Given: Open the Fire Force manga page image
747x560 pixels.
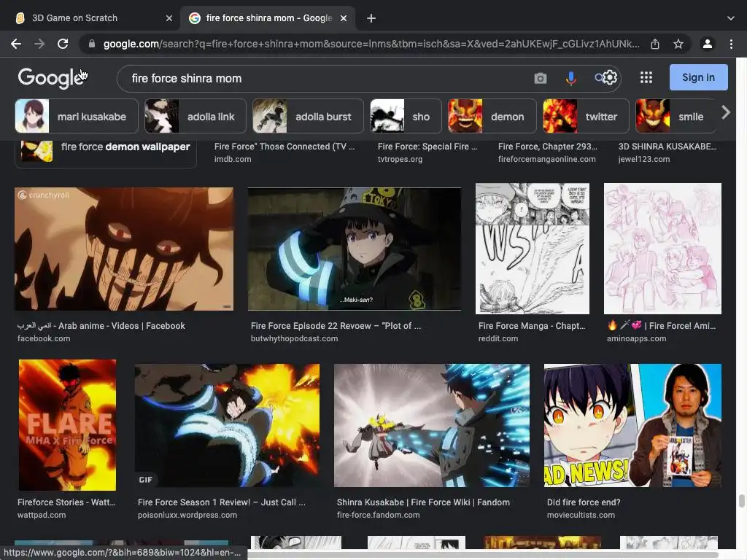Looking at the screenshot, I should pos(532,249).
